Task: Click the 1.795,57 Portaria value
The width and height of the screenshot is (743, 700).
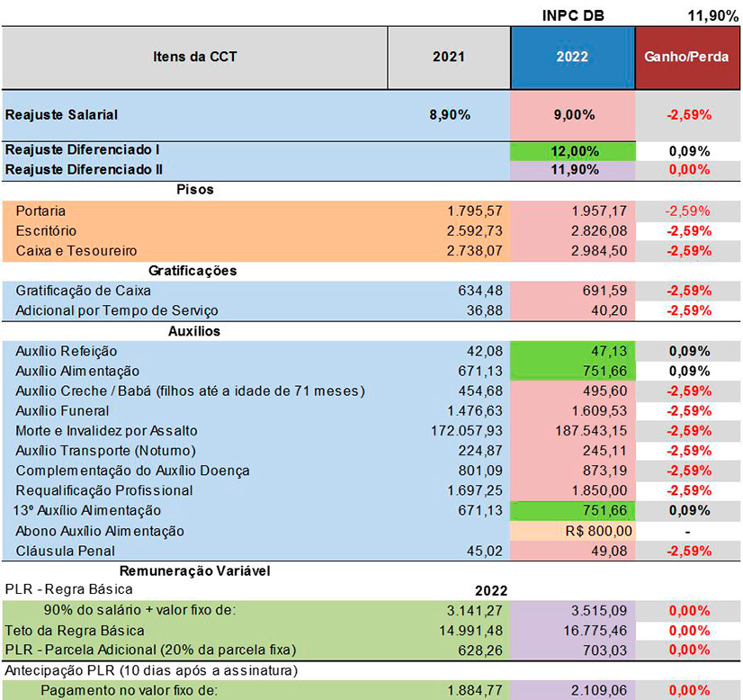Action: 475,211
